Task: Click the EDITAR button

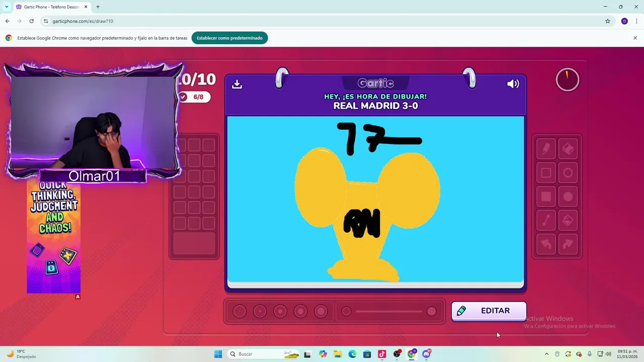Action: pyautogui.click(x=489, y=311)
